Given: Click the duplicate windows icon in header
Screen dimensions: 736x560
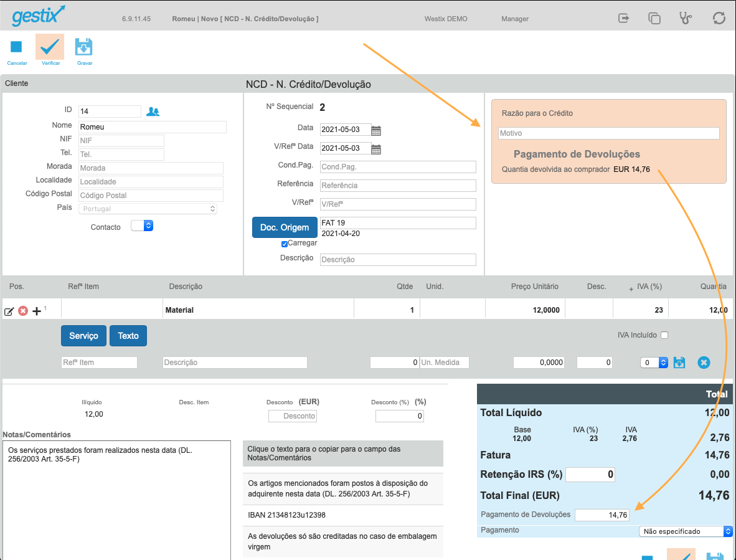Looking at the screenshot, I should [x=654, y=18].
